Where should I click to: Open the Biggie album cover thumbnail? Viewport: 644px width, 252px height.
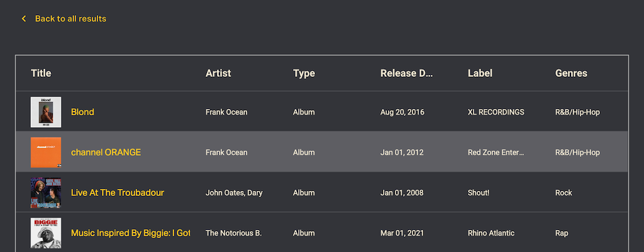[x=46, y=233]
